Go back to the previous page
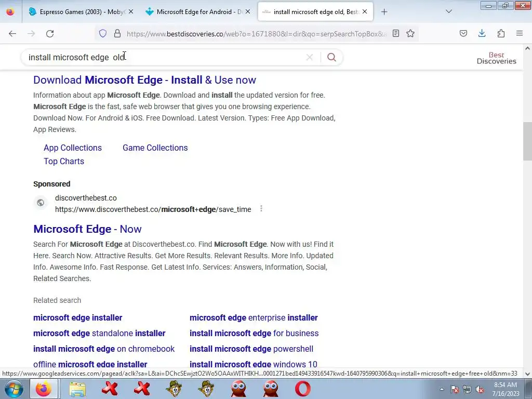532x399 pixels. 12,34
